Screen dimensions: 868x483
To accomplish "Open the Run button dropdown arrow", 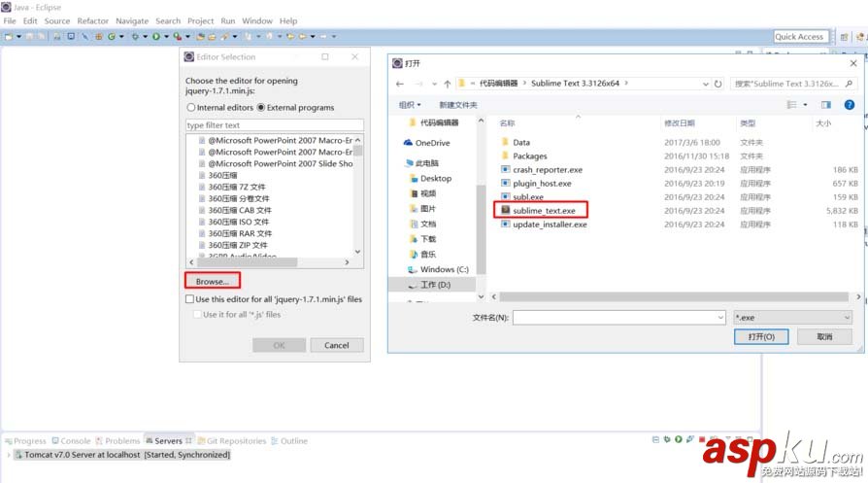I will (x=167, y=37).
